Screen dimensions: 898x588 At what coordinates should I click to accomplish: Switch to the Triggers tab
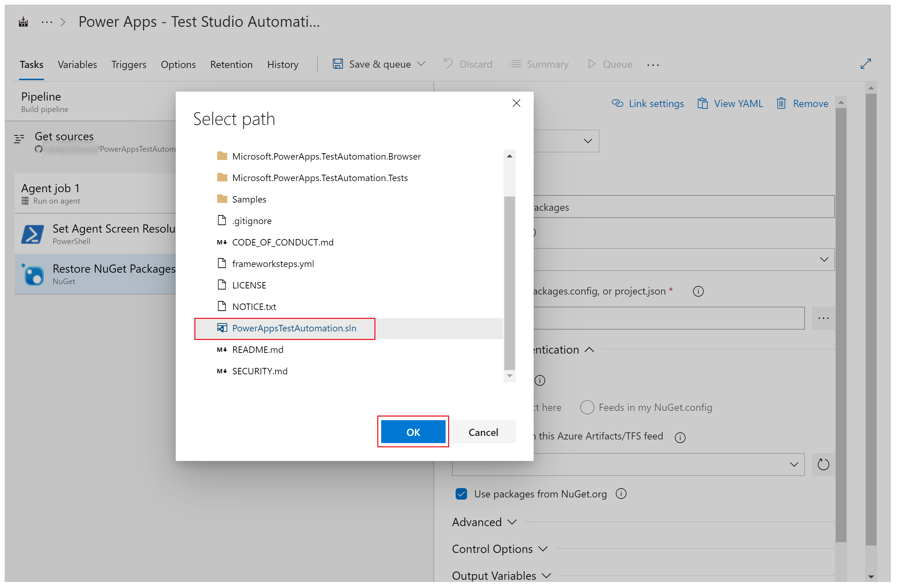129,64
